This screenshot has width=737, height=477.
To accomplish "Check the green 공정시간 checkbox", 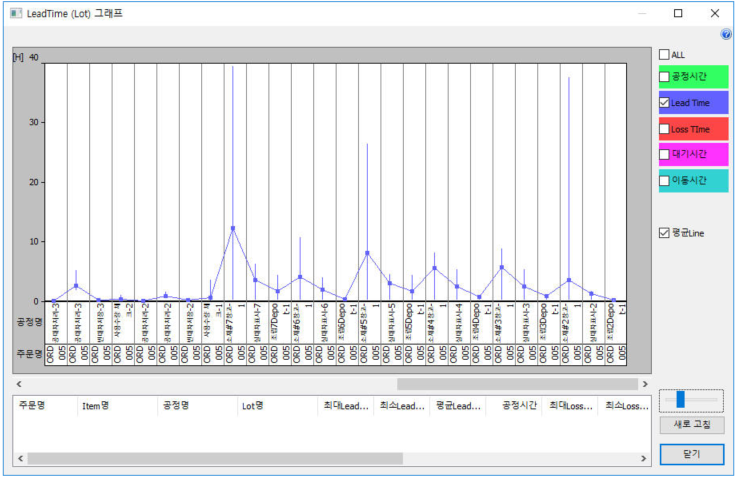I will point(664,76).
